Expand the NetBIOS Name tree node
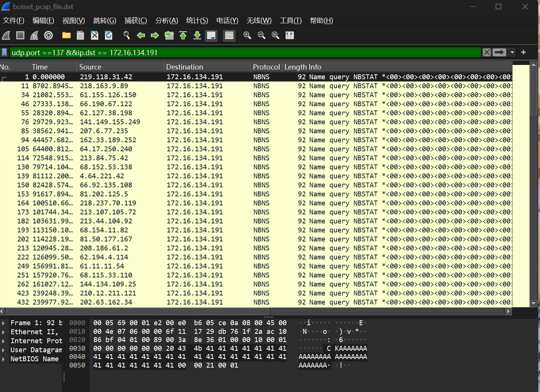540x392 pixels. [3, 359]
